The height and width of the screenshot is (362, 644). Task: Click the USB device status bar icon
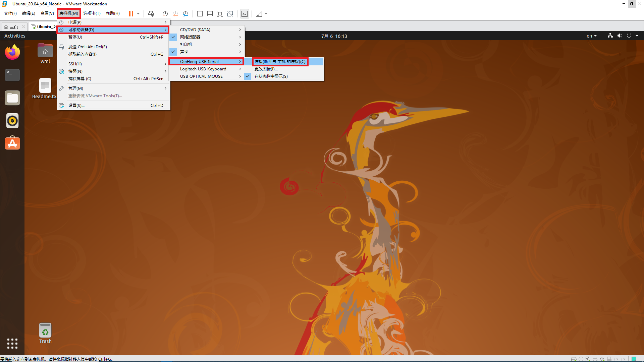point(609,359)
